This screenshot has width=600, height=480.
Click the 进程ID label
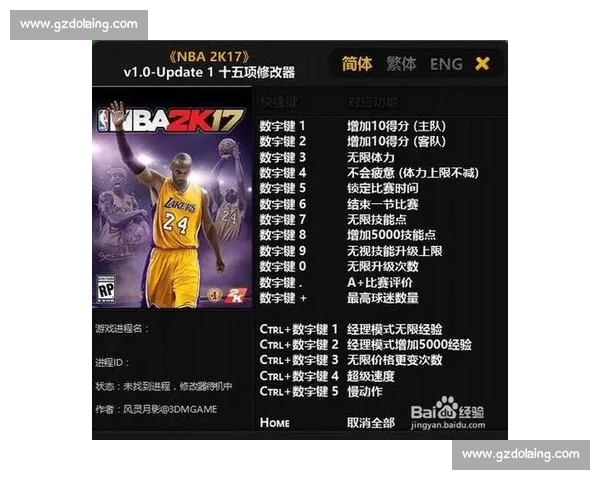[x=112, y=362]
